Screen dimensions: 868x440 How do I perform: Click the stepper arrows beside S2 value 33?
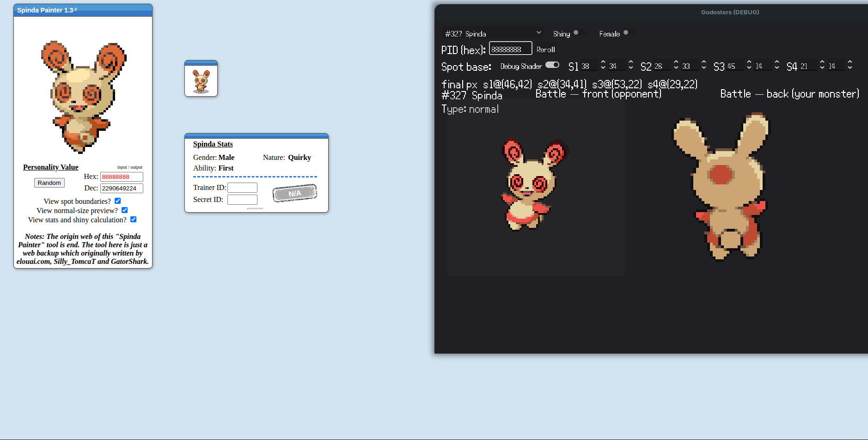point(704,65)
